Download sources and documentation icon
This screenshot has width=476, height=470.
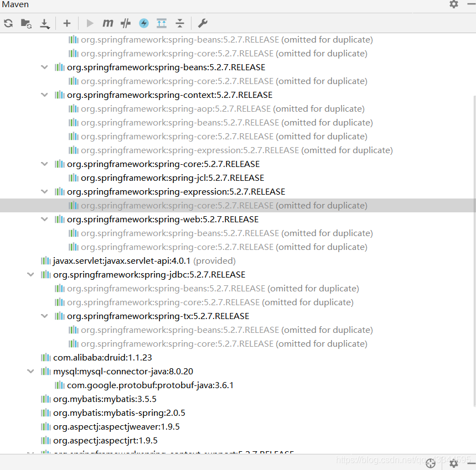[45, 24]
